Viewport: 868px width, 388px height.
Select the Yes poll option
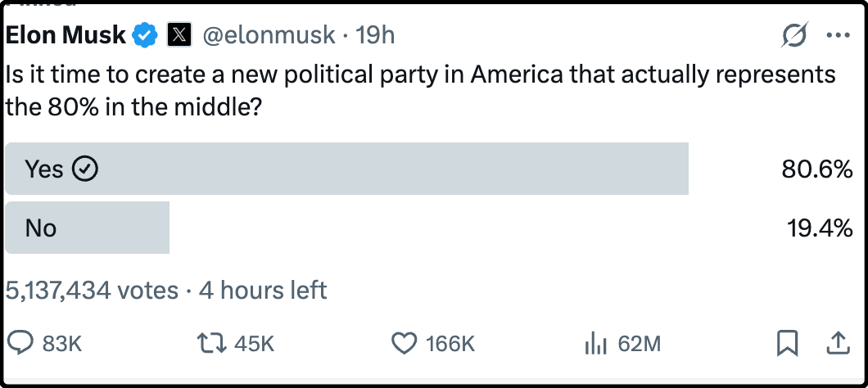tap(346, 169)
